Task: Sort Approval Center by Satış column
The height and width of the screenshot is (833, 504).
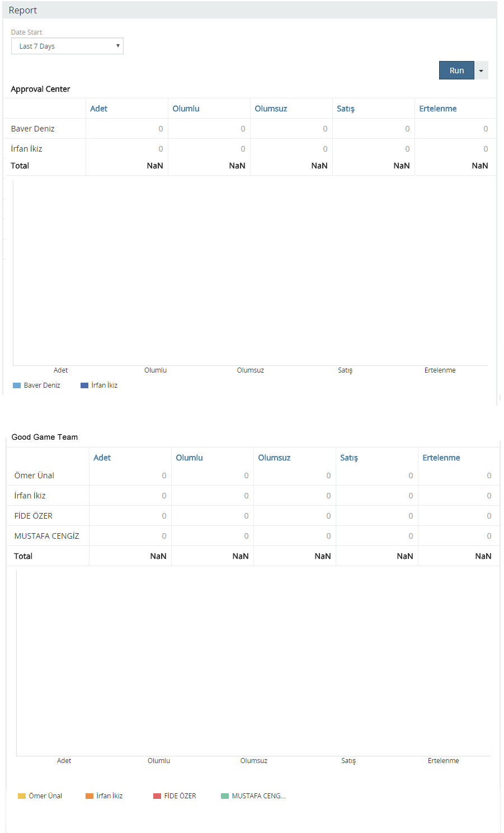Action: 346,109
